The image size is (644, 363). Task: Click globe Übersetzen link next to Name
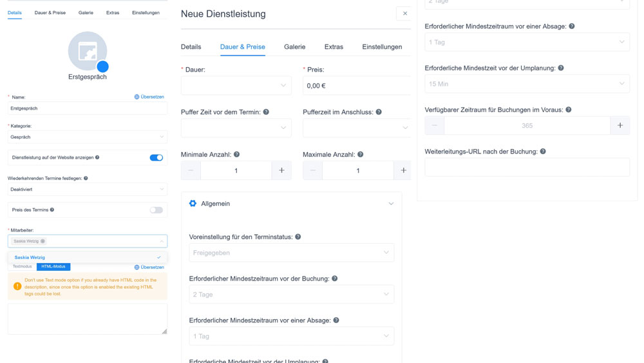pos(149,97)
